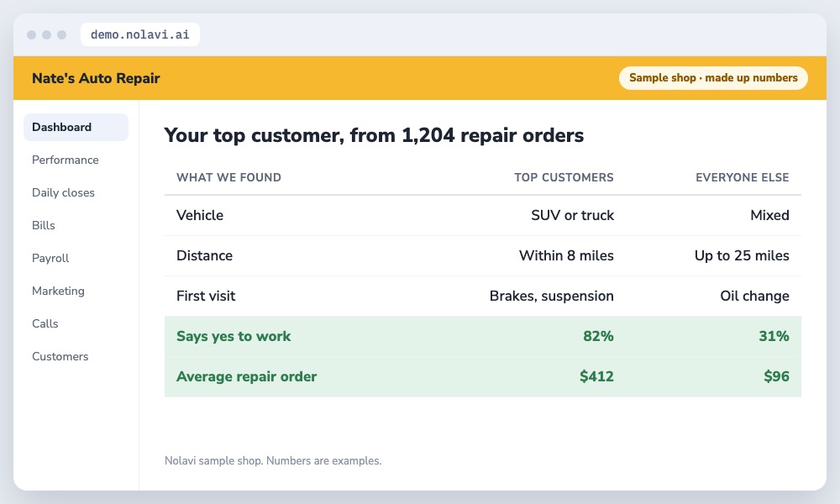
Task: Click the TOP CUSTOMERS column header
Action: click(564, 177)
